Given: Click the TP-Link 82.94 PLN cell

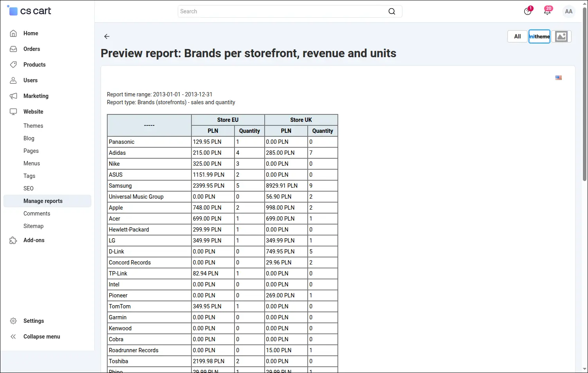Looking at the screenshot, I should click(213, 273).
